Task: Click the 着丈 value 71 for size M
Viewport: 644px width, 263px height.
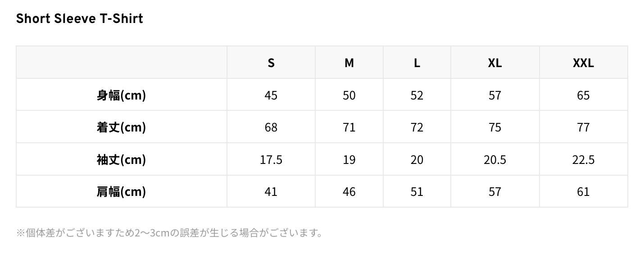Action: click(349, 127)
